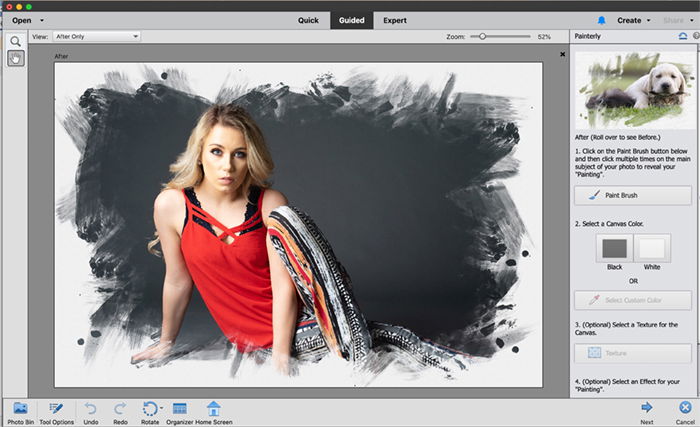Viewport: 700px width, 427px height.
Task: Click Next to continue
Action: [x=646, y=413]
